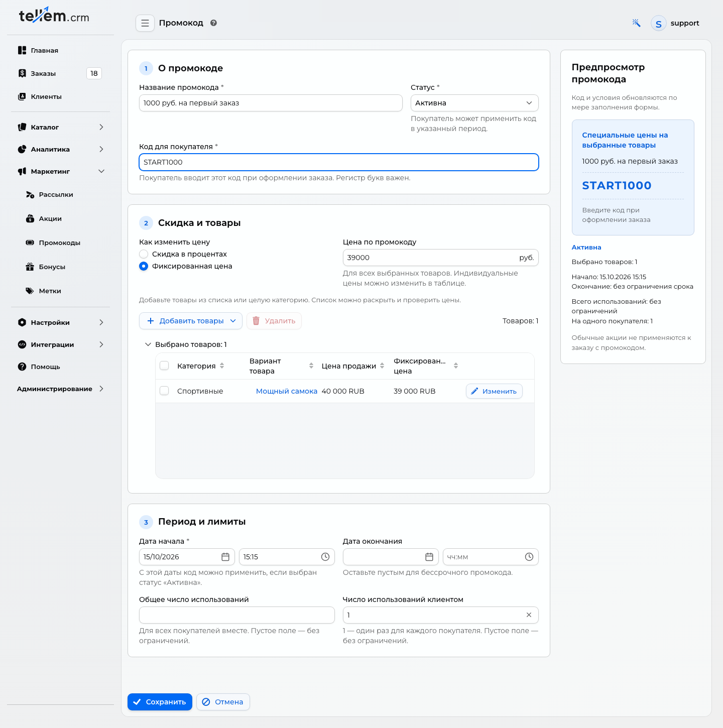
Task: Collapse the Выбрано товаров list
Action: 148,344
